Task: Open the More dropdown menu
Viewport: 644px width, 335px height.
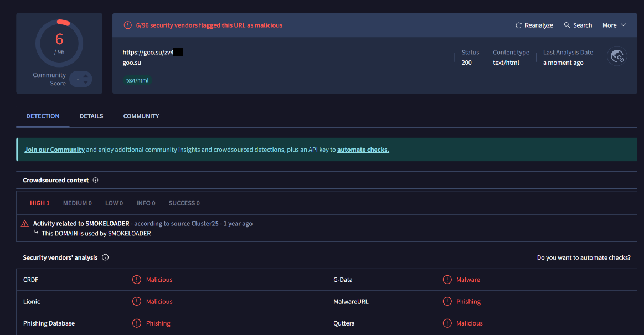Action: (x=614, y=25)
